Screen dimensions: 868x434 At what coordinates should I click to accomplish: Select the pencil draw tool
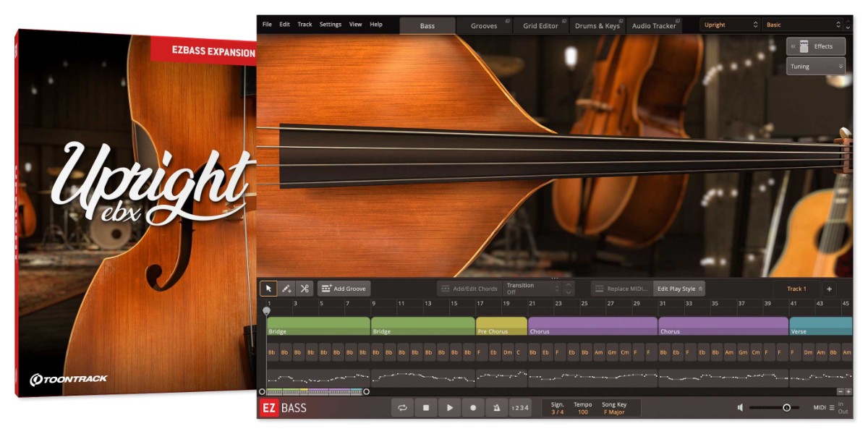(286, 289)
